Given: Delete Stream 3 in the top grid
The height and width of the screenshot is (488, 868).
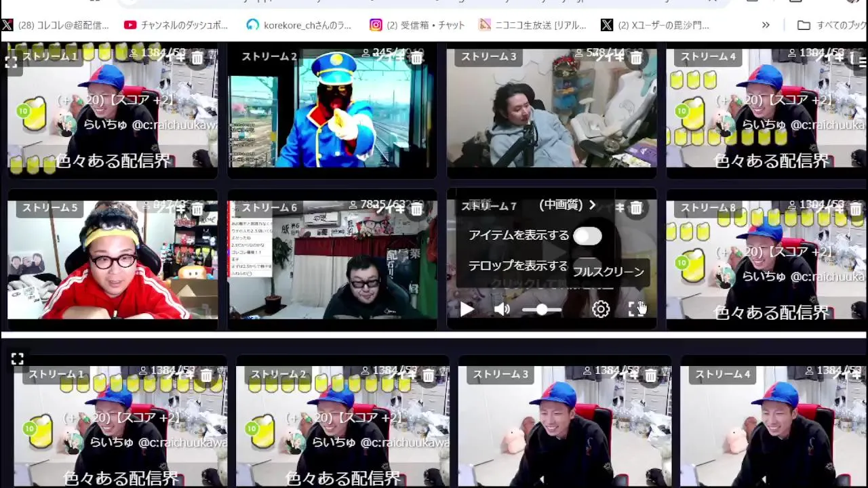Looking at the screenshot, I should click(x=636, y=58).
